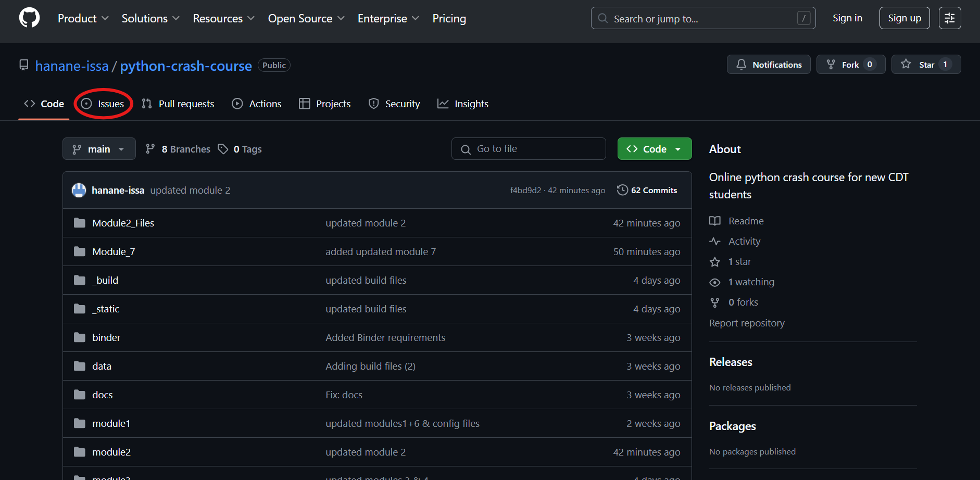Click inside the Go to file search box
Viewport: 980px width, 480px height.
(x=529, y=148)
